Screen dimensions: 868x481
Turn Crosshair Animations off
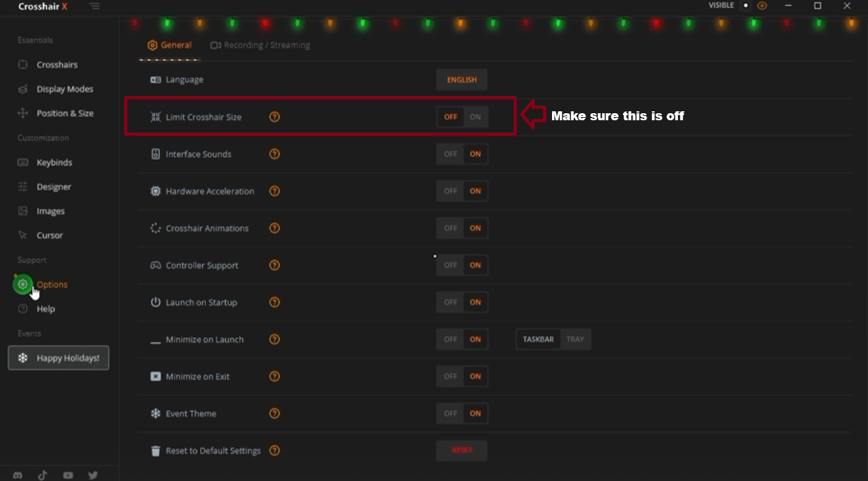point(450,228)
